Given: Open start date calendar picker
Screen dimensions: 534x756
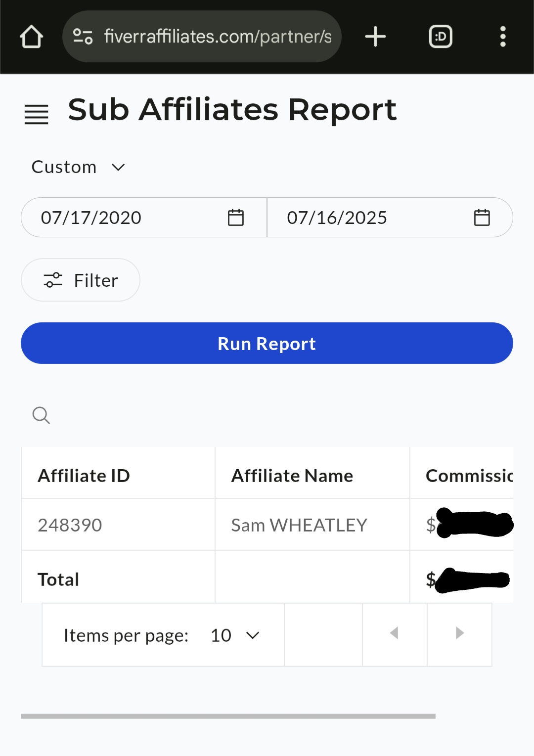Looking at the screenshot, I should [236, 218].
